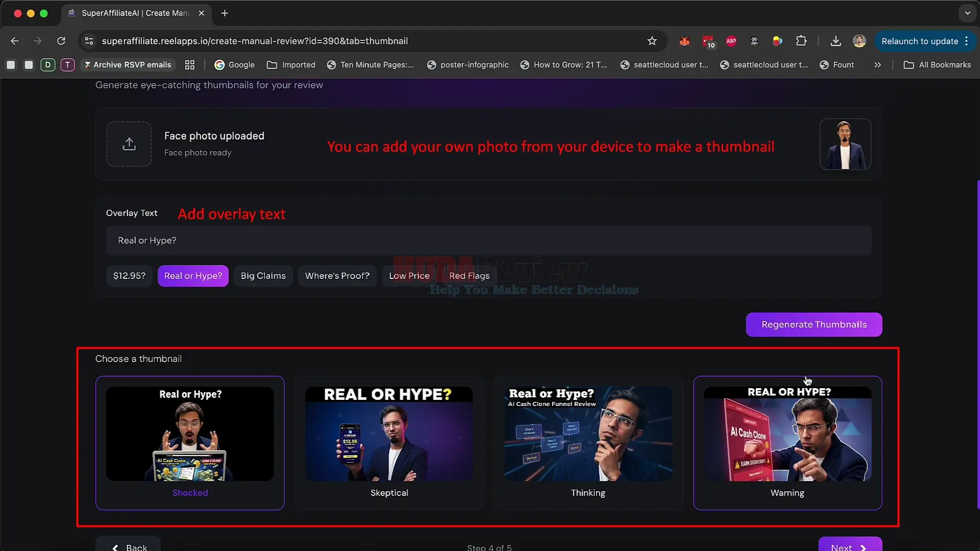The width and height of the screenshot is (980, 551).
Task: Open the T bookmark icon
Action: coord(67,65)
